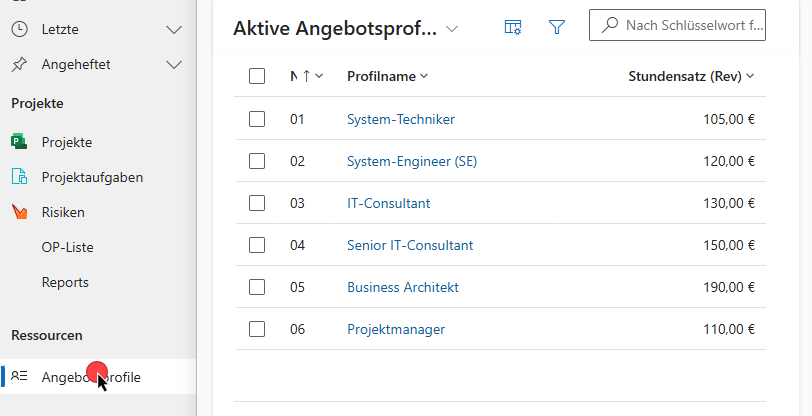812x416 pixels.
Task: Click the Edit columns icon
Action: pos(513,28)
